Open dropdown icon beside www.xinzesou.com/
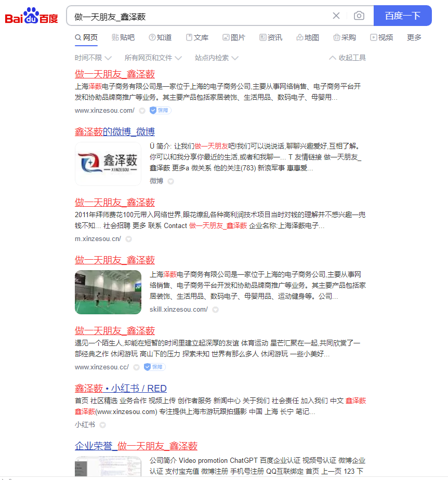The width and height of the screenshot is (448, 480). pos(142,111)
